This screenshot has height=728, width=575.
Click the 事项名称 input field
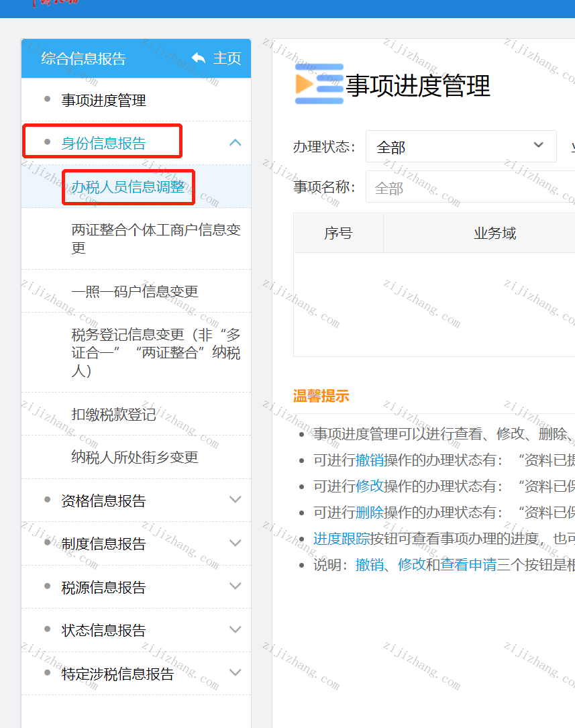pos(470,187)
